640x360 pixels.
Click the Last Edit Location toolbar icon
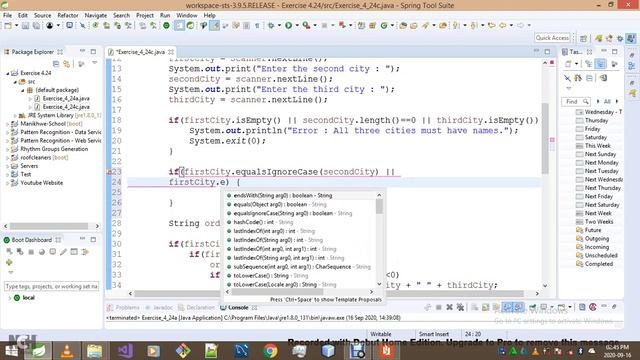pos(491,25)
